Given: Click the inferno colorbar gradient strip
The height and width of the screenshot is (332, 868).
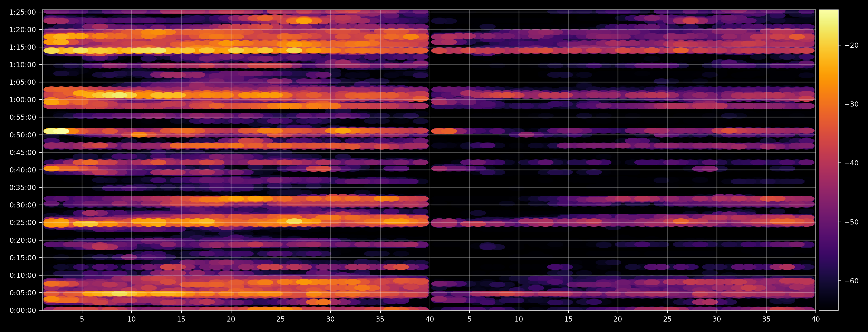Looking at the screenshot, I should (x=829, y=160).
